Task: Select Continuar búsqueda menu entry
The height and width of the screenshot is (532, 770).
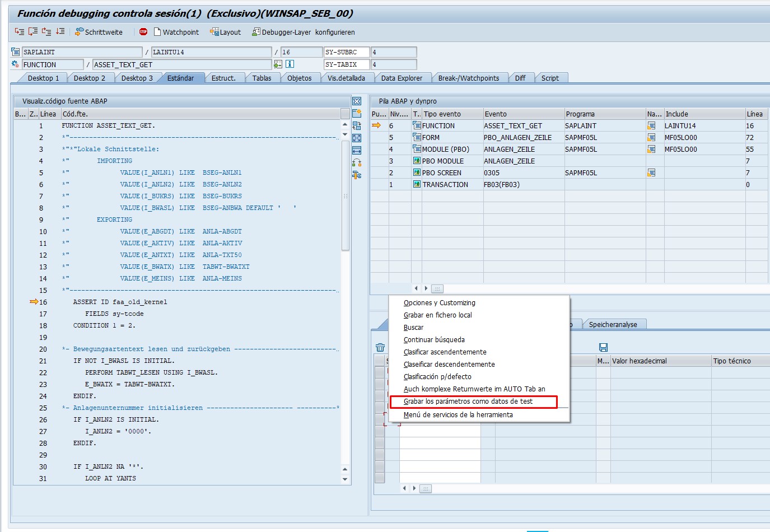Action: [435, 340]
